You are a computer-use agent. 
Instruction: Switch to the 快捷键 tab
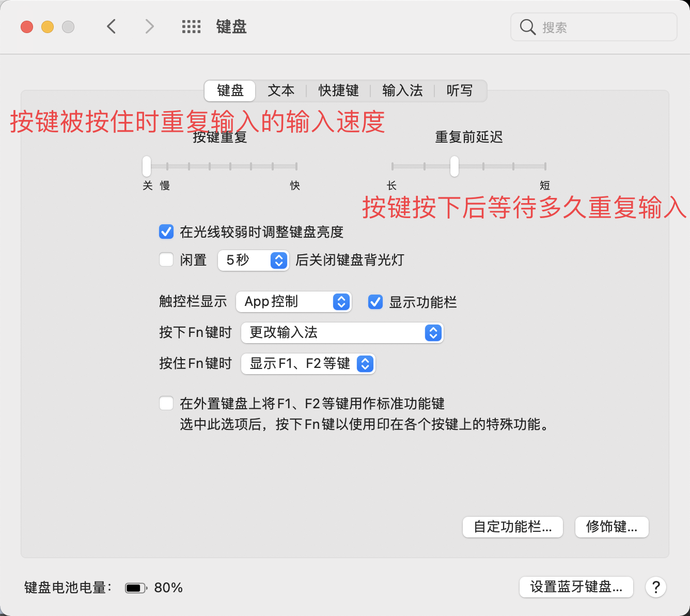click(338, 91)
